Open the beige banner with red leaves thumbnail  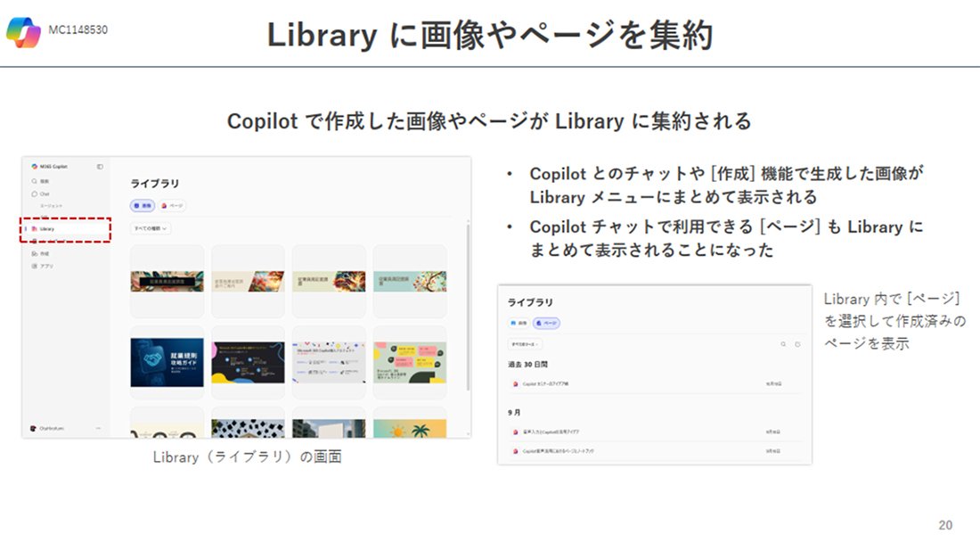pos(249,282)
